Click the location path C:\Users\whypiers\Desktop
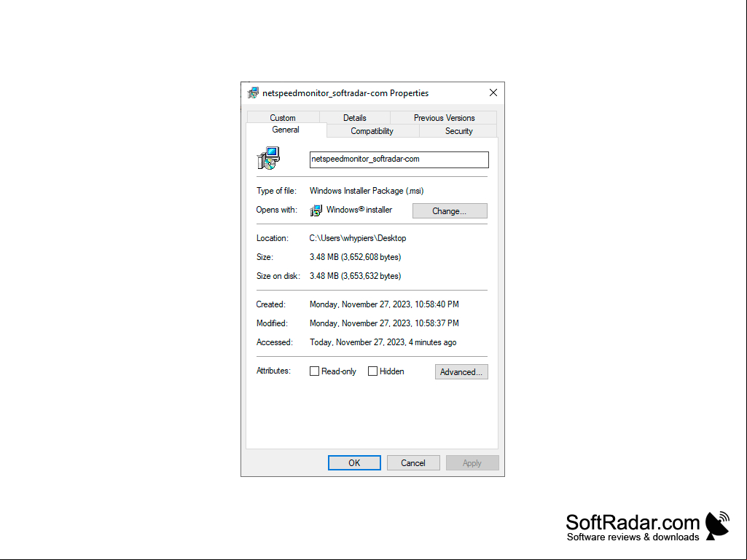This screenshot has height=560, width=747. point(358,238)
